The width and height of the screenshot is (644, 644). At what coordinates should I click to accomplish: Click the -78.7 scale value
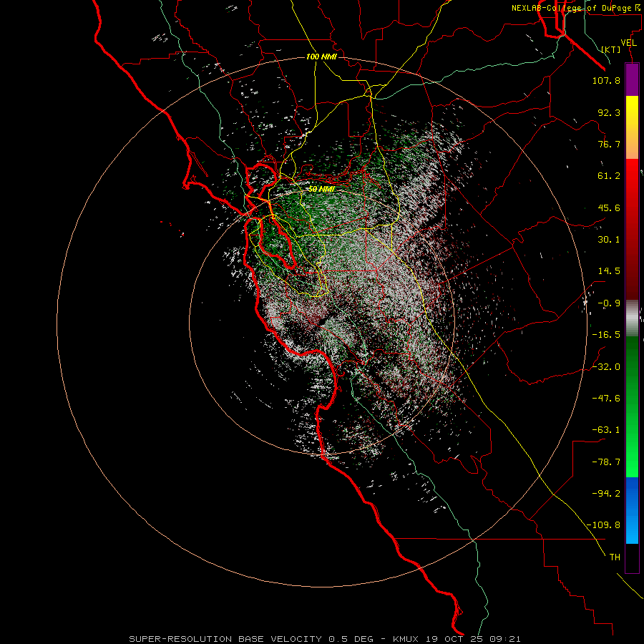pos(606,462)
